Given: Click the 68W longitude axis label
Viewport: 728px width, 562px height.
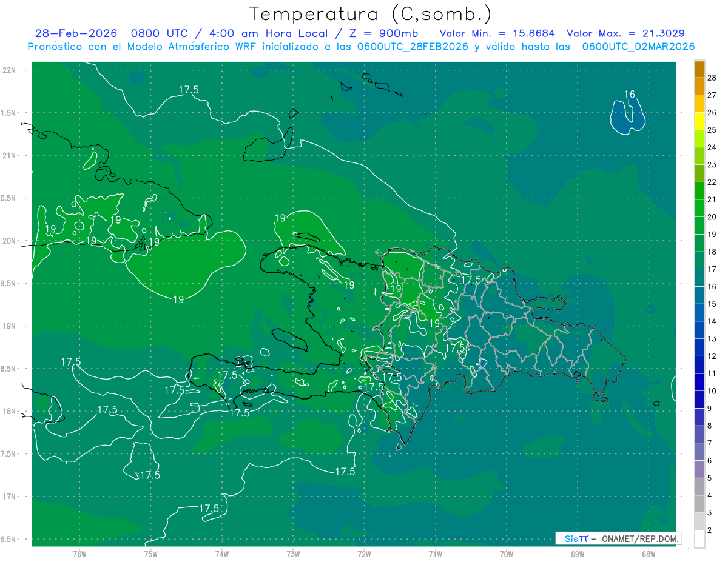Looking at the screenshot, I should [x=648, y=554].
